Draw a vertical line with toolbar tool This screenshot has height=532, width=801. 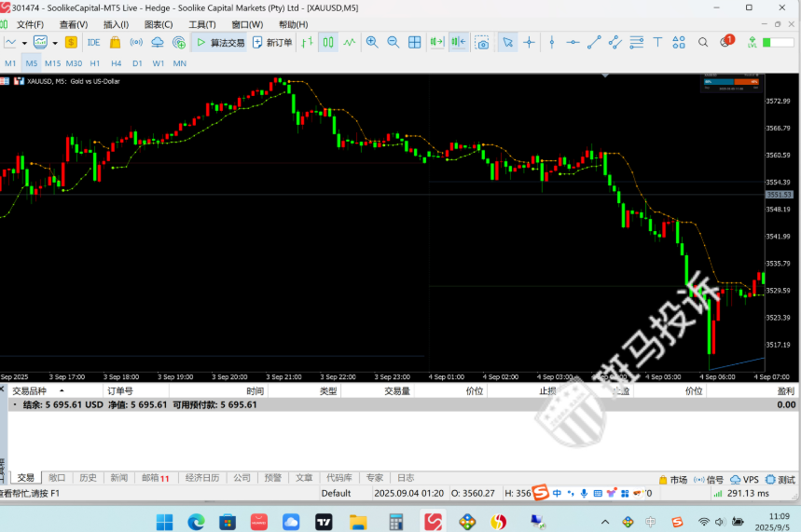552,42
